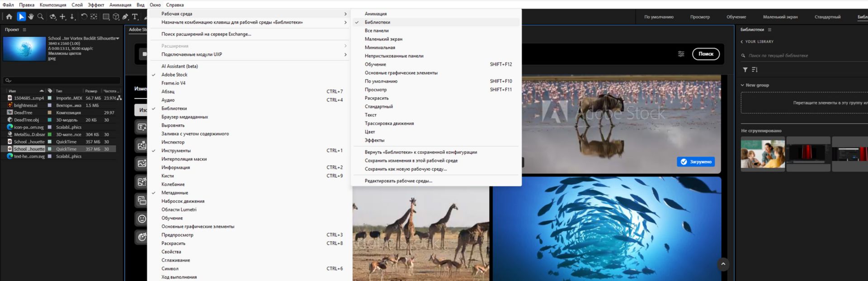868x281 pixels.
Task: Open the Окно menu in menu bar
Action: pos(155,5)
